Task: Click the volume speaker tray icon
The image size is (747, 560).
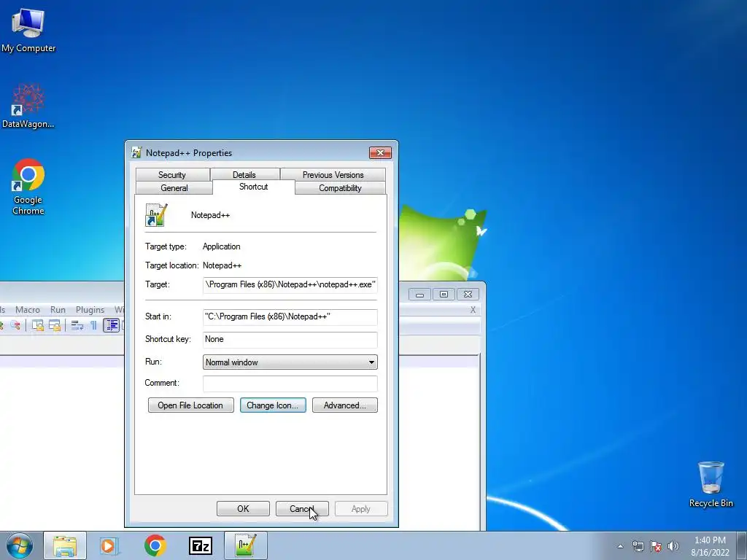Action: (673, 546)
